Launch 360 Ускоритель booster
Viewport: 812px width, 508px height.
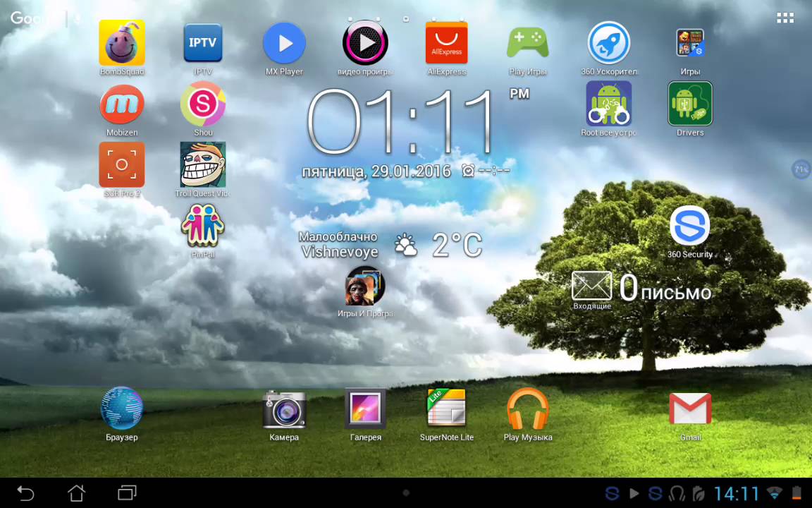click(x=608, y=42)
